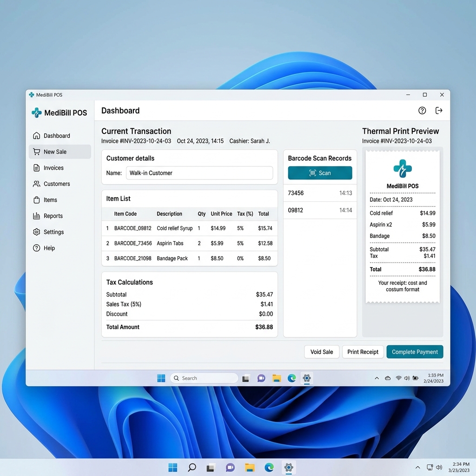476x476 pixels.
Task: Click the Wi-Fi icon in inner tray
Action: click(398, 378)
